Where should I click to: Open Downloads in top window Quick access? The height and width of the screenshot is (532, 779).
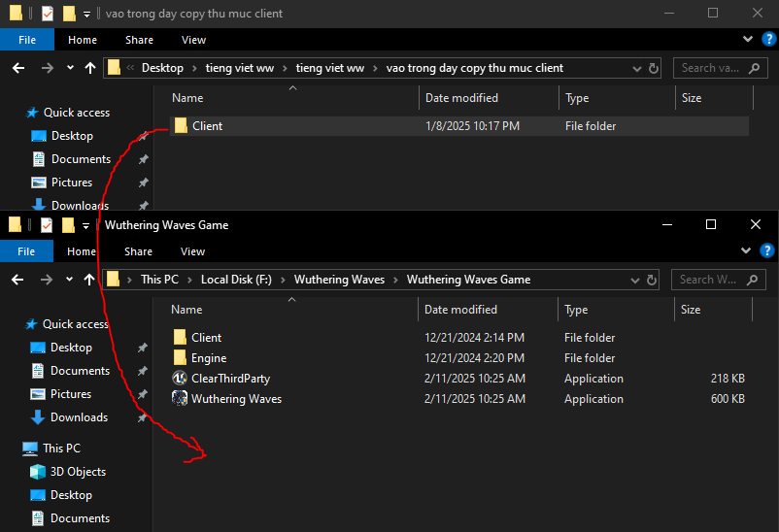pyautogui.click(x=70, y=205)
